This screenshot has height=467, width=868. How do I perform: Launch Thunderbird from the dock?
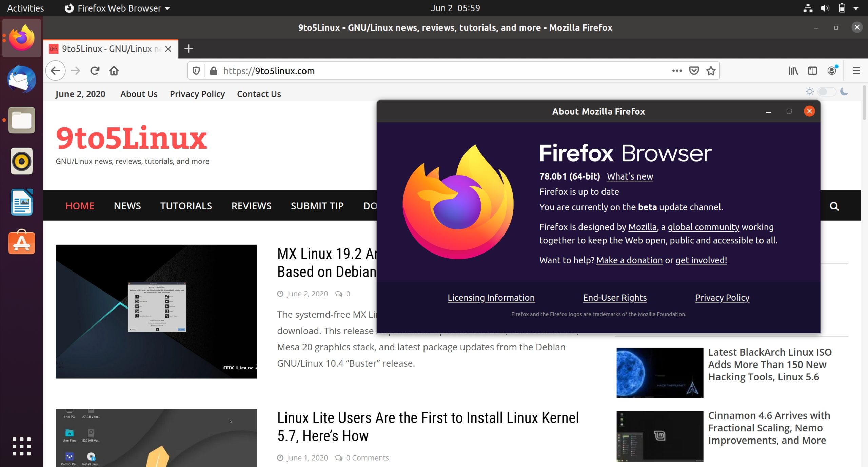click(22, 79)
